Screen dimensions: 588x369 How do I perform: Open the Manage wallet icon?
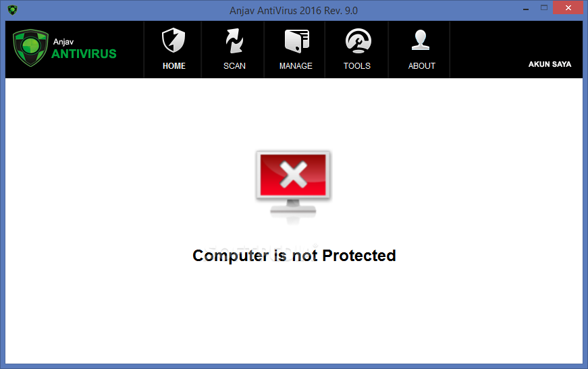pyautogui.click(x=296, y=41)
